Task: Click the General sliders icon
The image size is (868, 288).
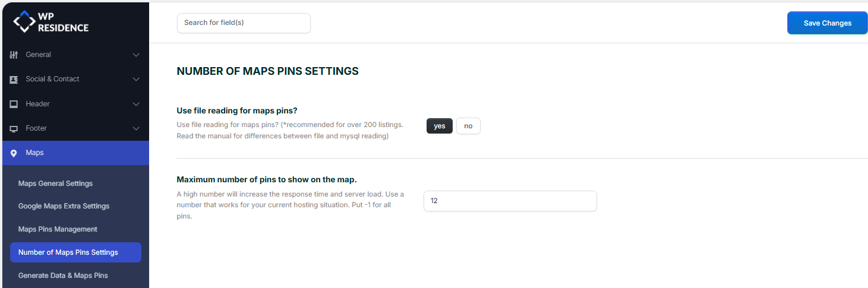Action: point(14,55)
